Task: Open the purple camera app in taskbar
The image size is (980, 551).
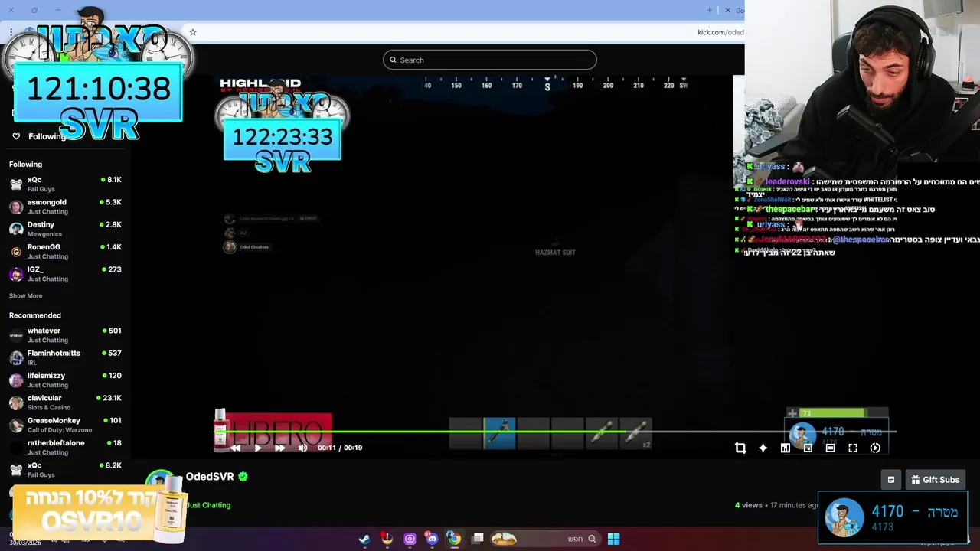Action: point(410,539)
